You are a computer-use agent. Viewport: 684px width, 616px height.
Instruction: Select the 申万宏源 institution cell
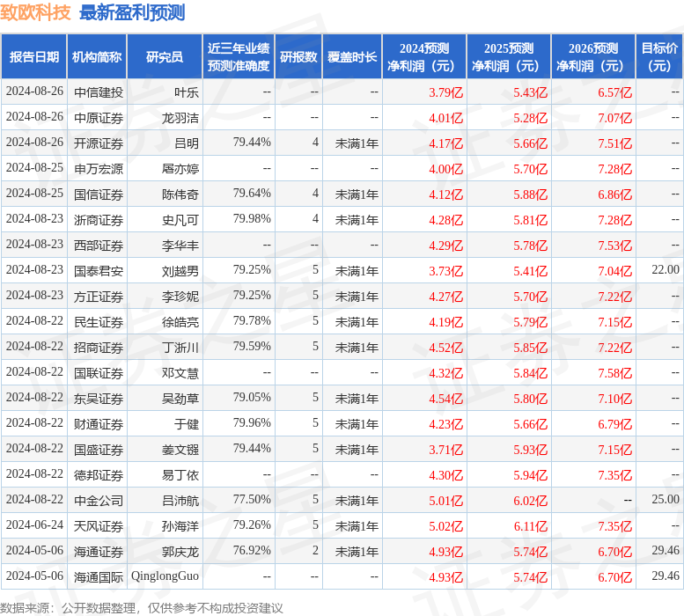[x=99, y=169]
